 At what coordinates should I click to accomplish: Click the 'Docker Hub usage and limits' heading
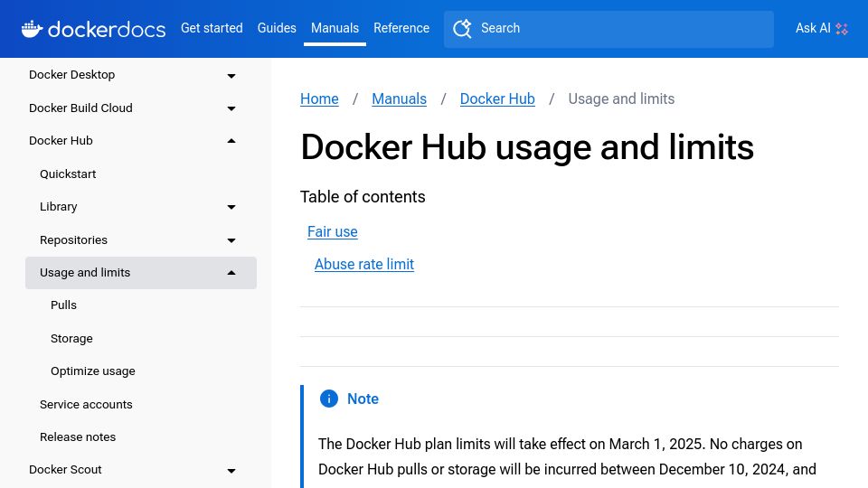(527, 147)
